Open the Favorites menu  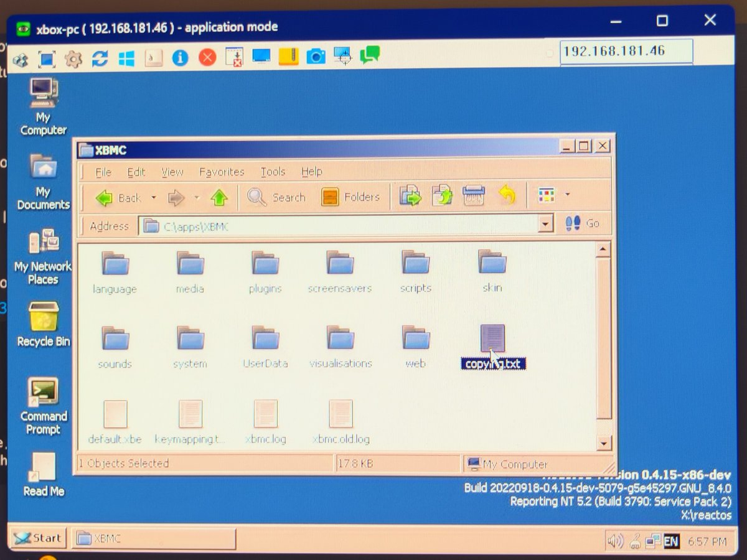point(222,172)
